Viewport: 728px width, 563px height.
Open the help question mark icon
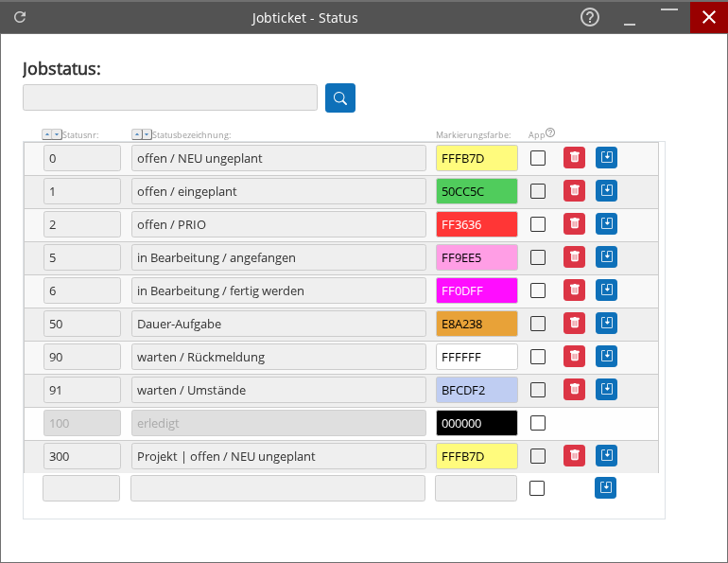pos(590,17)
